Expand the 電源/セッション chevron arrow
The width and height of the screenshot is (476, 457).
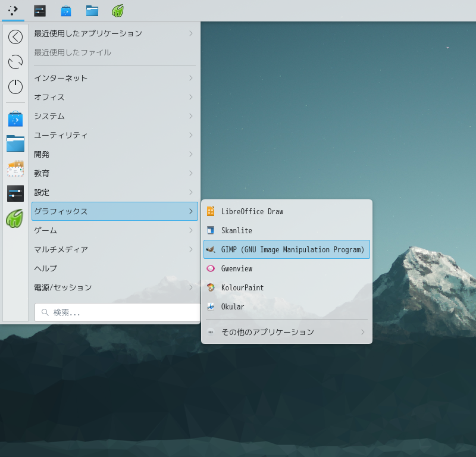191,287
